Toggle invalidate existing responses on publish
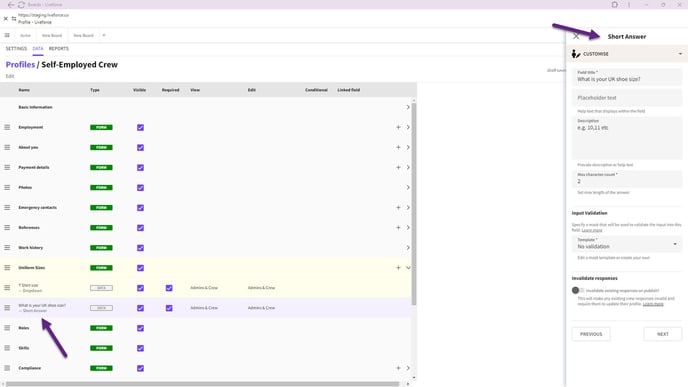This screenshot has width=688, height=387. (578, 290)
